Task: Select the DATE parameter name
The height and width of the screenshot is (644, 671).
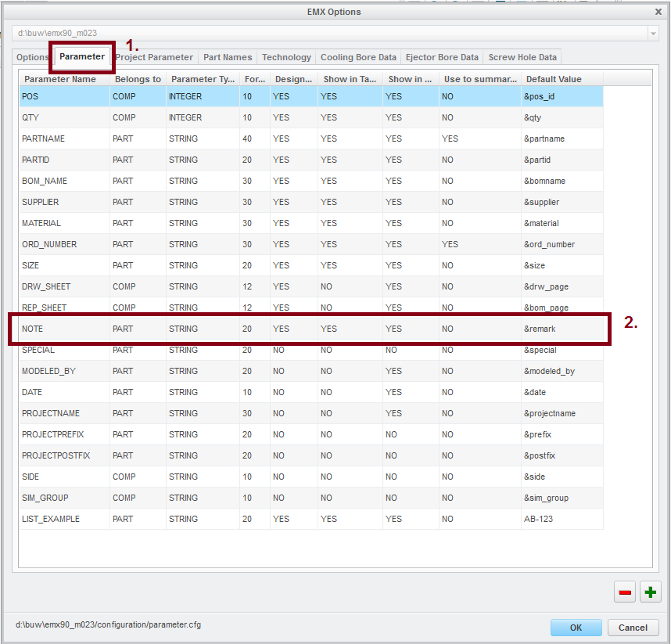Action: tap(32, 392)
